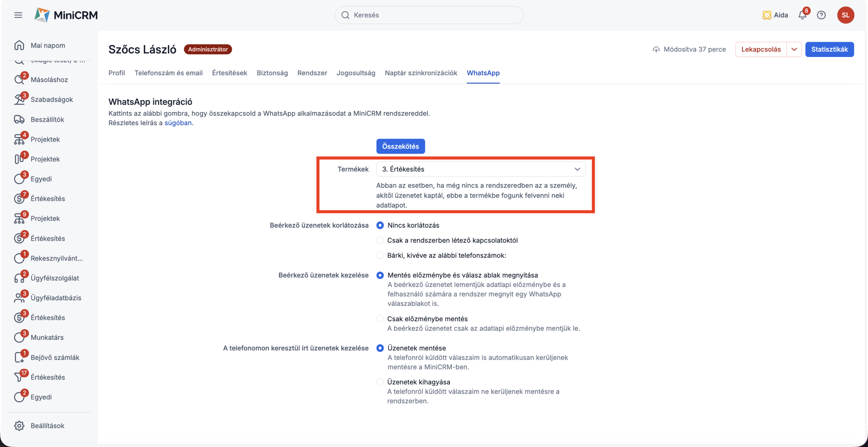Open Munkatárs in the sidebar
The height and width of the screenshot is (447, 868).
(x=47, y=337)
